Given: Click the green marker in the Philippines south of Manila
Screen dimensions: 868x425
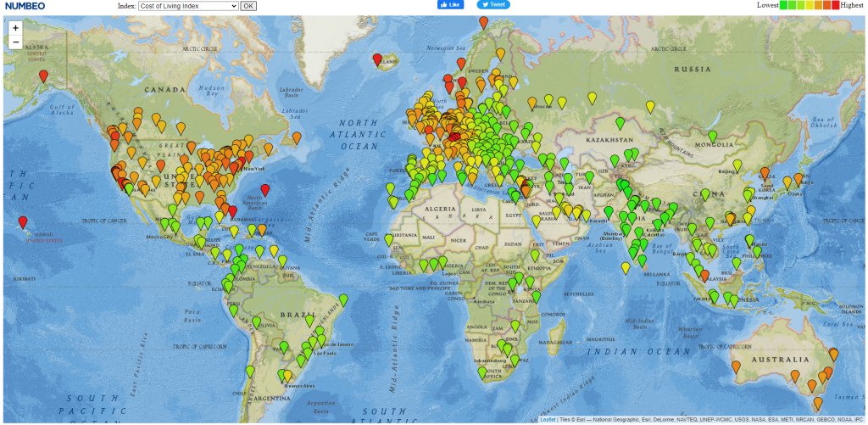Looking at the screenshot, I should point(757,252).
